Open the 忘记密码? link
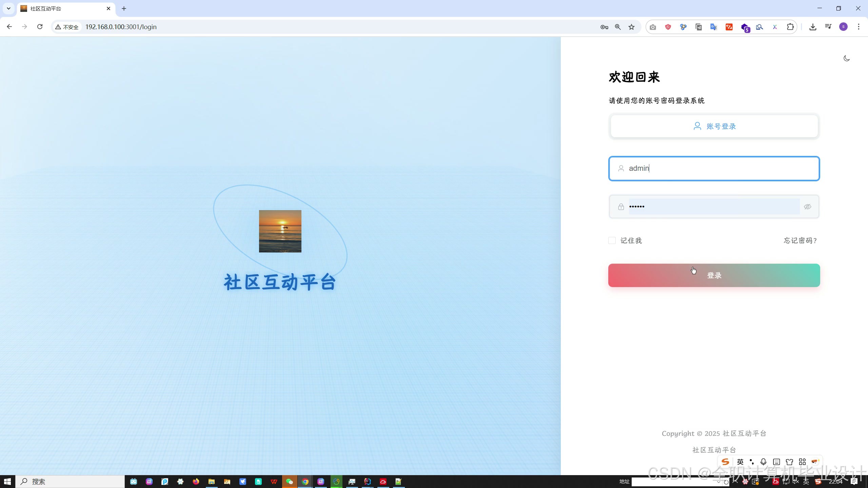This screenshot has height=488, width=868. point(800,241)
